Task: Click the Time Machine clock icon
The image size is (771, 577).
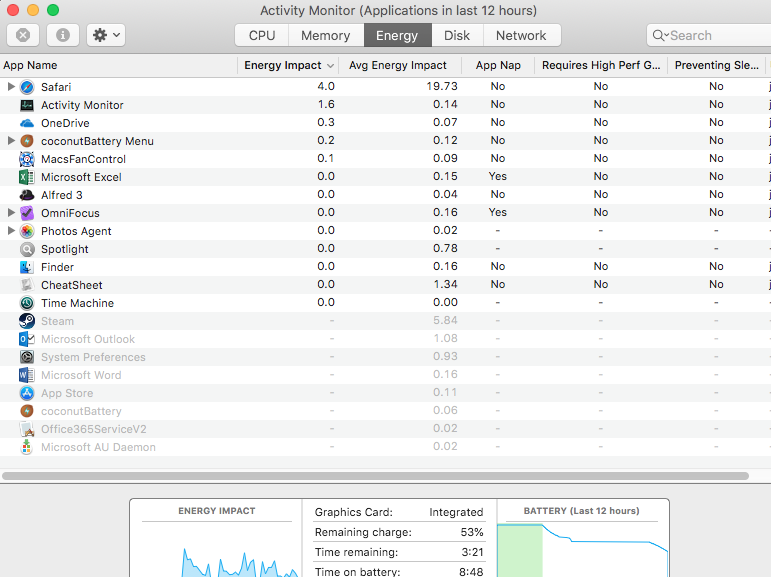Action: (27, 303)
